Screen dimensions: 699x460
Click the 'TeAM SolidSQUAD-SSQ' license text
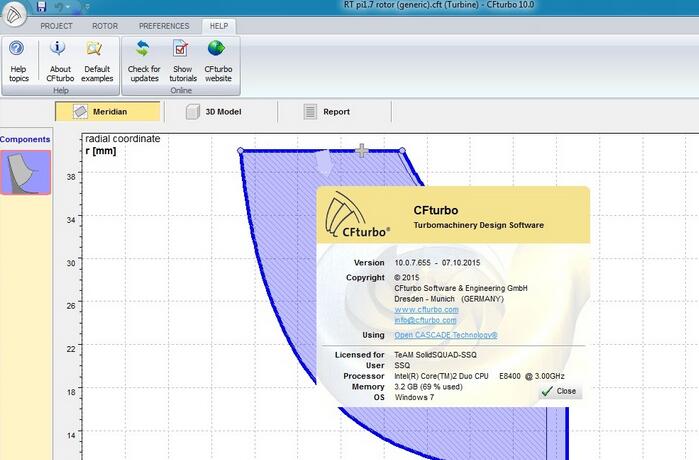coord(435,355)
